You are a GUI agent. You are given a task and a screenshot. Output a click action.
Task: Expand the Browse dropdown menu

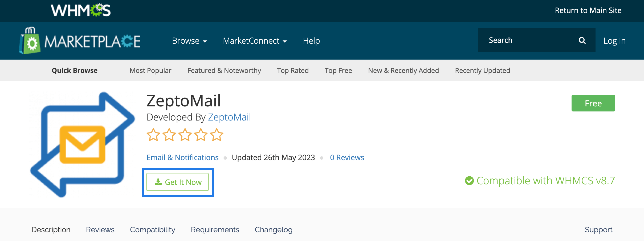(x=189, y=41)
